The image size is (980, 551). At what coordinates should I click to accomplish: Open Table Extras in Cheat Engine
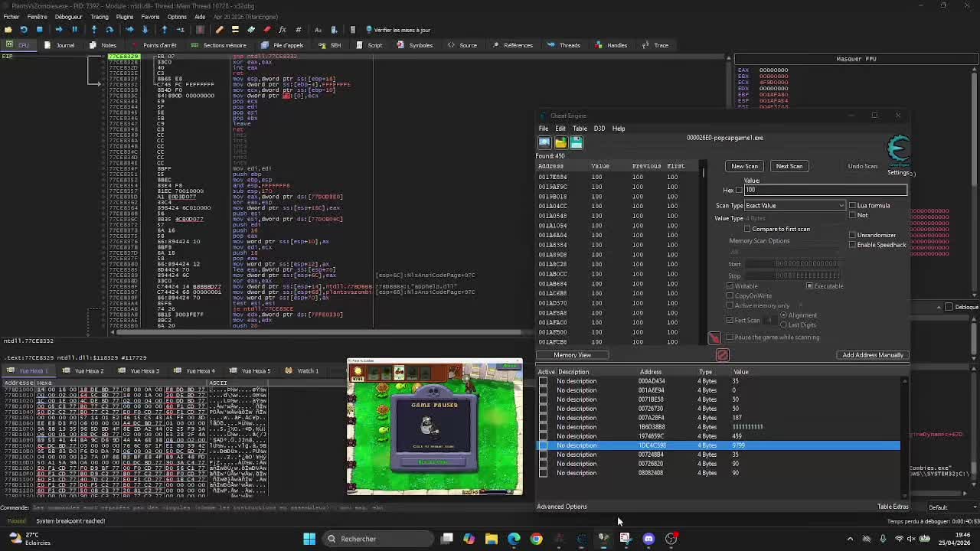coord(893,507)
